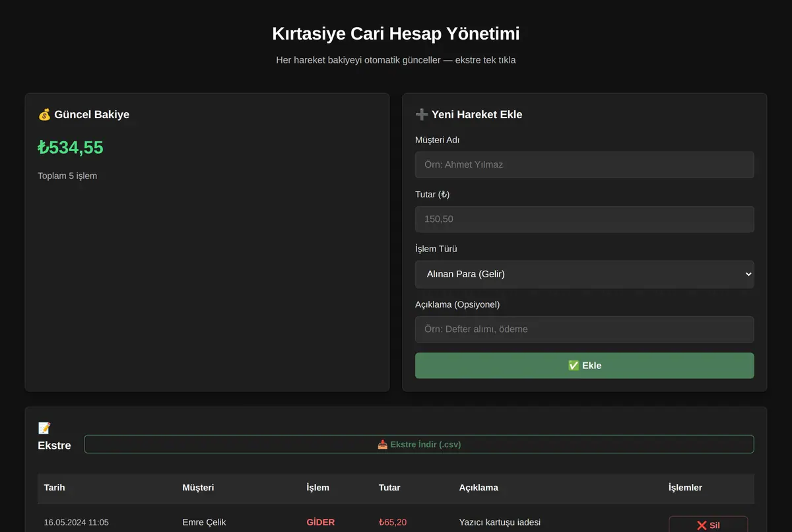Viewport: 792px width, 532px height.
Task: Click the Ekstre section heading
Action: click(x=54, y=446)
